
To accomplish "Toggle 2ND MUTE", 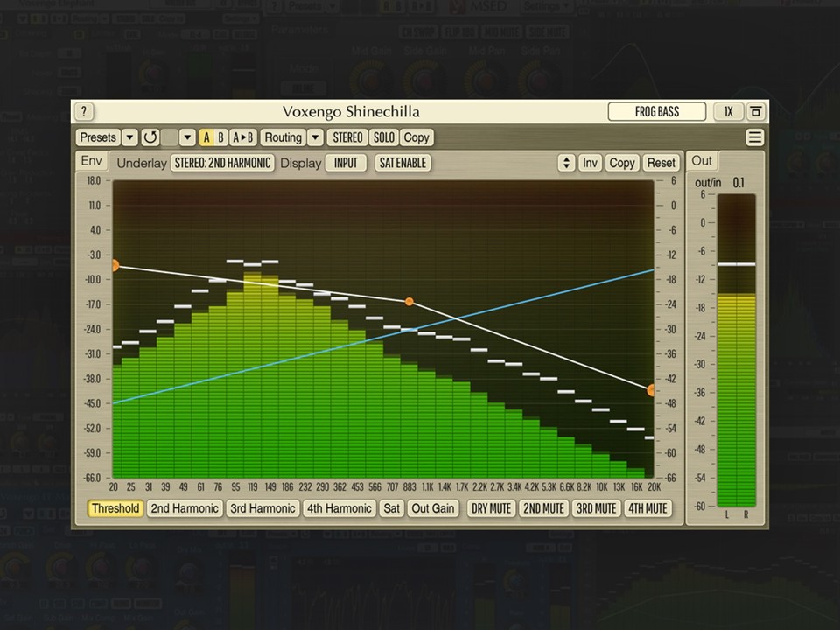I will (x=543, y=508).
